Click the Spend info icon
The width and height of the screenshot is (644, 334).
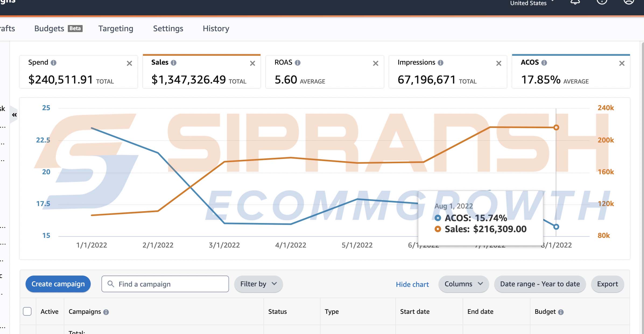click(54, 63)
